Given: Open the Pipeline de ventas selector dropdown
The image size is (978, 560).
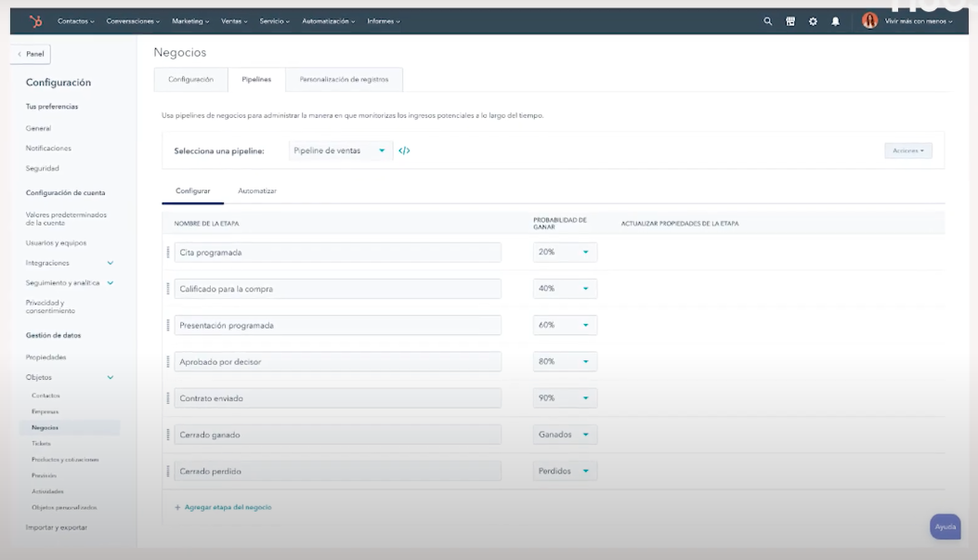Looking at the screenshot, I should point(340,150).
